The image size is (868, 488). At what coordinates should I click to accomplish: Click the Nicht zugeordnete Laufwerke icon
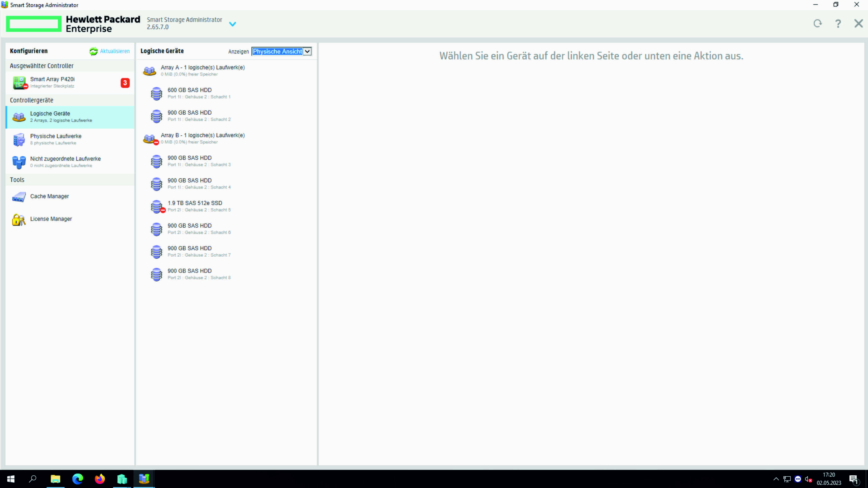[19, 162]
